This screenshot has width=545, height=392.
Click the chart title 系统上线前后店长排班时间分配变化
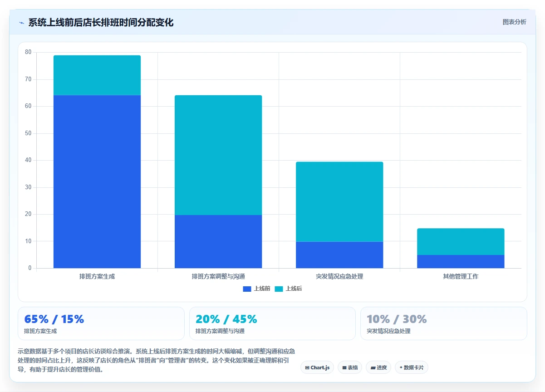tap(101, 23)
